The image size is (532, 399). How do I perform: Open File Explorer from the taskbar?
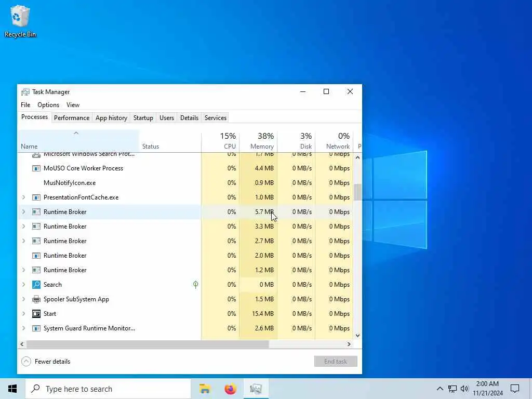click(x=205, y=389)
